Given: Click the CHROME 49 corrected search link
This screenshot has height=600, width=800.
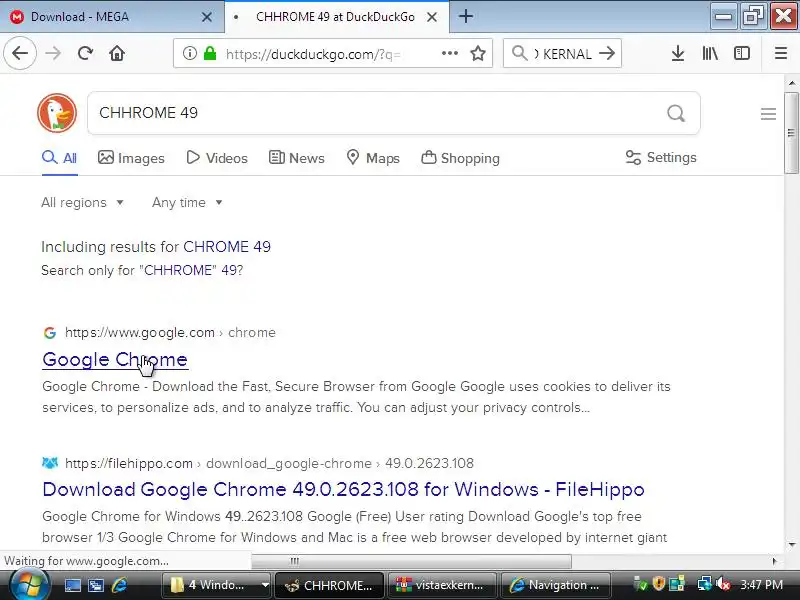Looking at the screenshot, I should pyautogui.click(x=227, y=247).
